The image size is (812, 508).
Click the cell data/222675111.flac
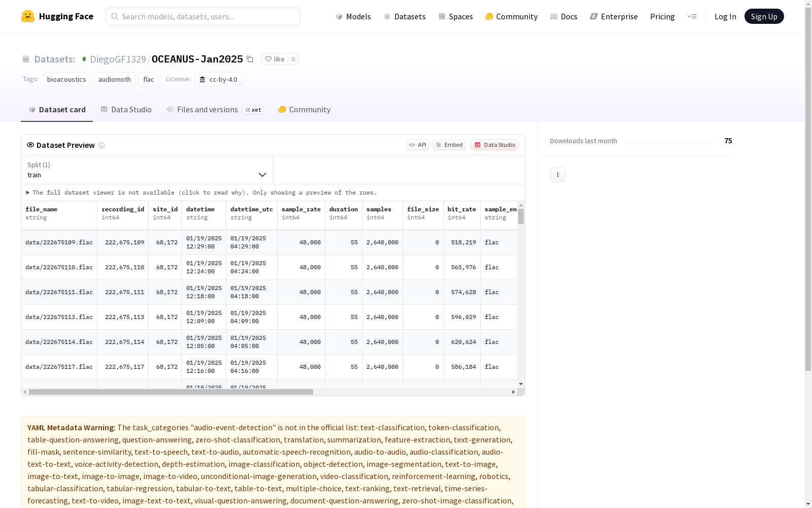click(x=59, y=292)
